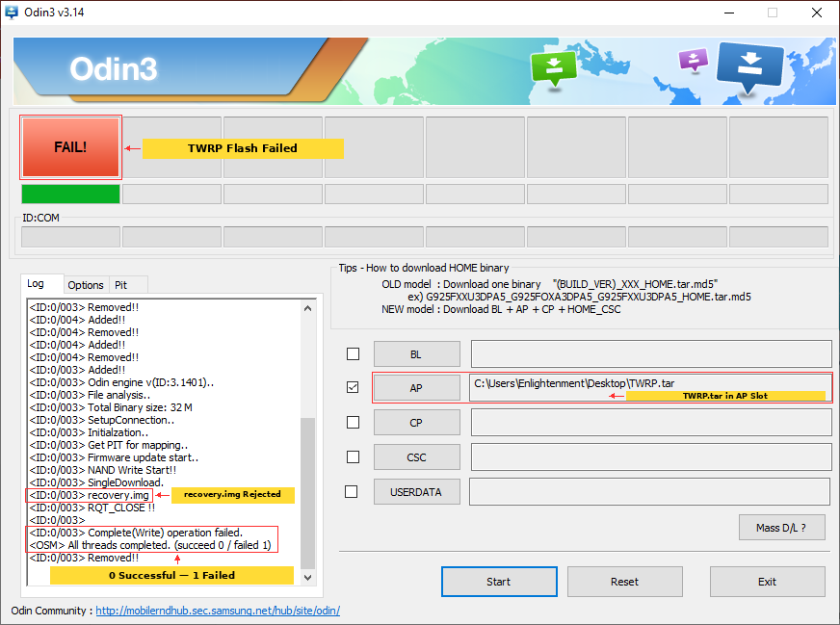Minimize the Odin3 window
This screenshot has height=625, width=840.
729,13
